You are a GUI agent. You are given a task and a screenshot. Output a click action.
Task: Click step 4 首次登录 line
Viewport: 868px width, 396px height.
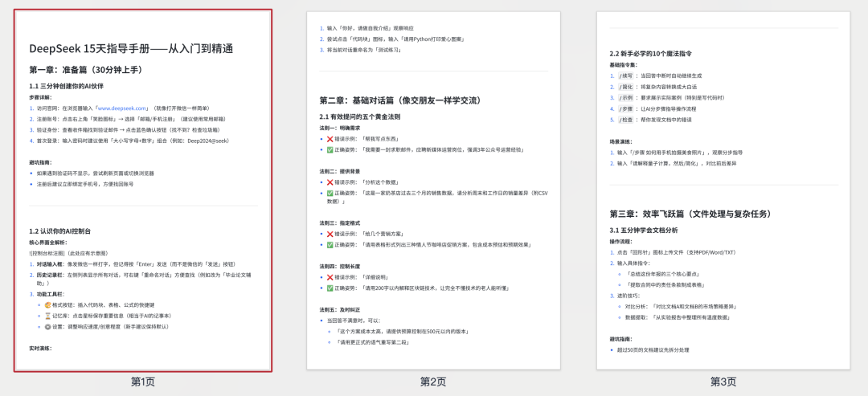(129, 141)
